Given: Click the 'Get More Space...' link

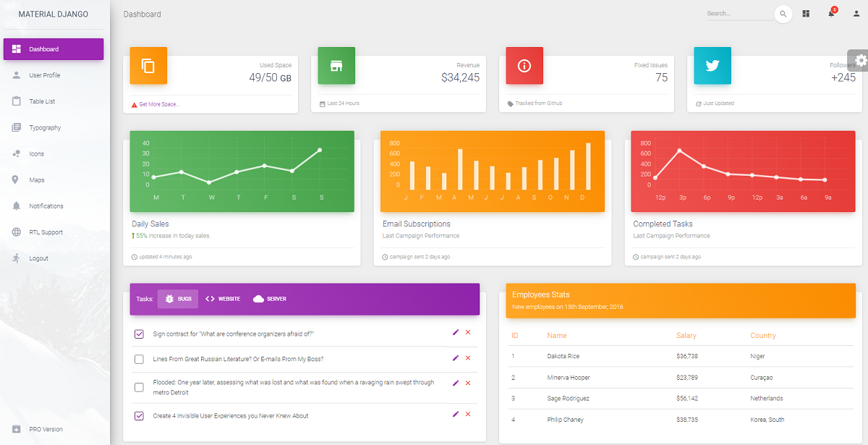Looking at the screenshot, I should click(x=158, y=104).
